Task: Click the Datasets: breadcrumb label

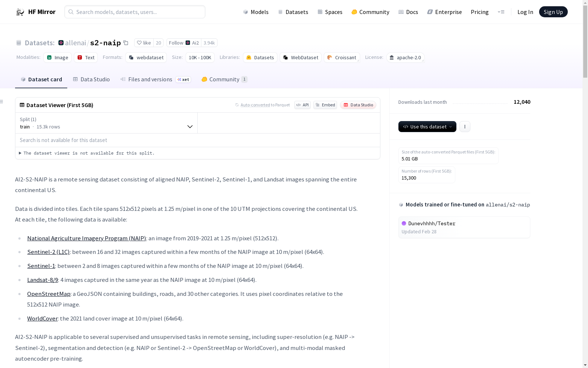Action: [x=40, y=43]
